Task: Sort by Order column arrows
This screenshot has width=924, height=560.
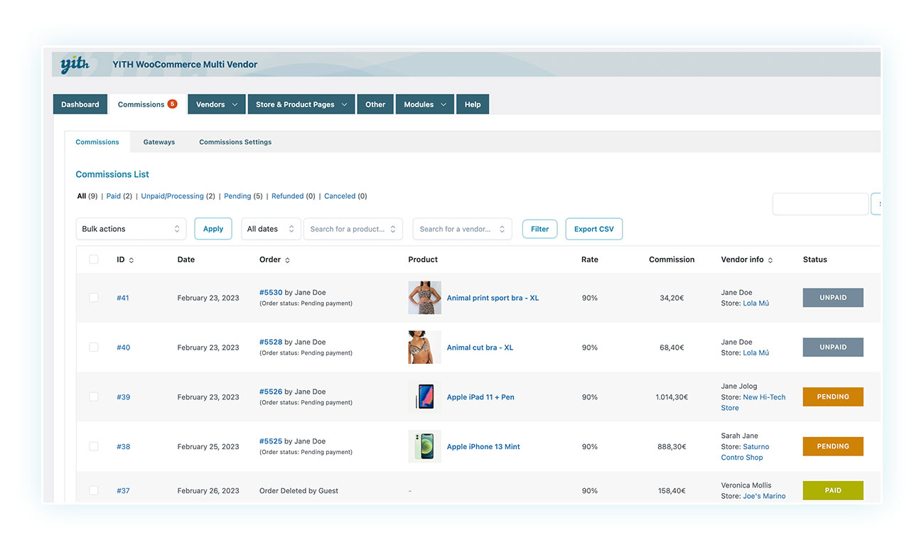Action: pos(287,260)
